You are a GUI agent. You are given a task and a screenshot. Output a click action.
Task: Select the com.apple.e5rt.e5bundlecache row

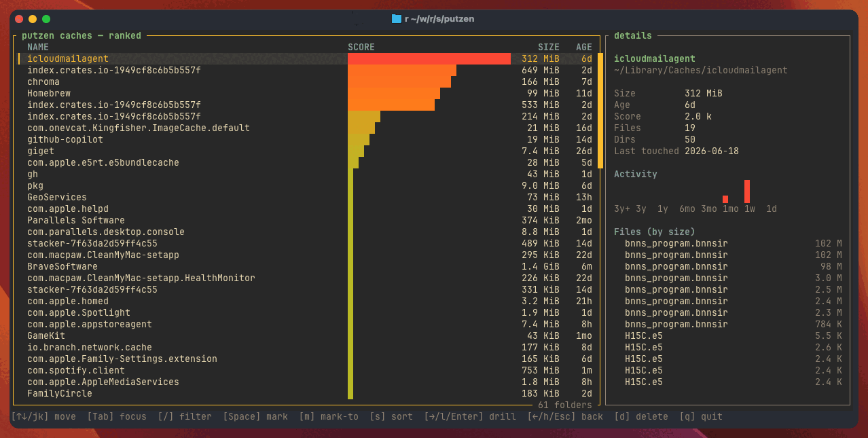tap(306, 163)
